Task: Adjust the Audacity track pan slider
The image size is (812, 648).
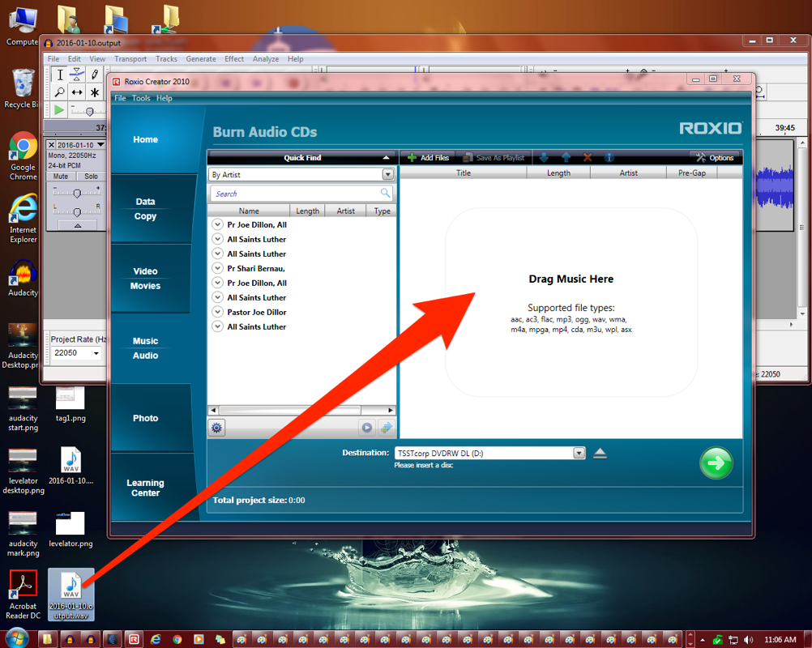Action: pyautogui.click(x=77, y=211)
